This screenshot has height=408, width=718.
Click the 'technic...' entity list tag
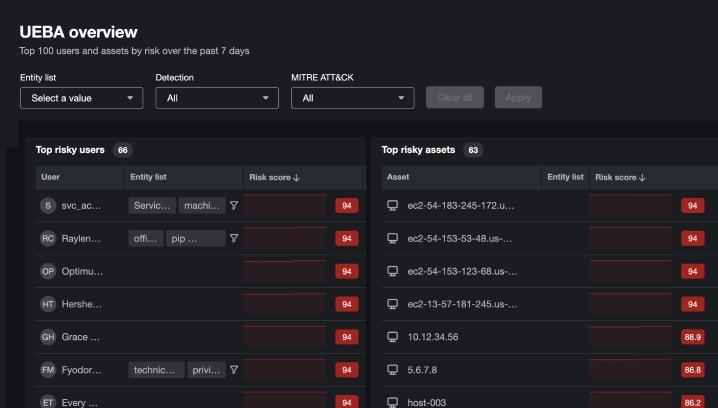[156, 370]
